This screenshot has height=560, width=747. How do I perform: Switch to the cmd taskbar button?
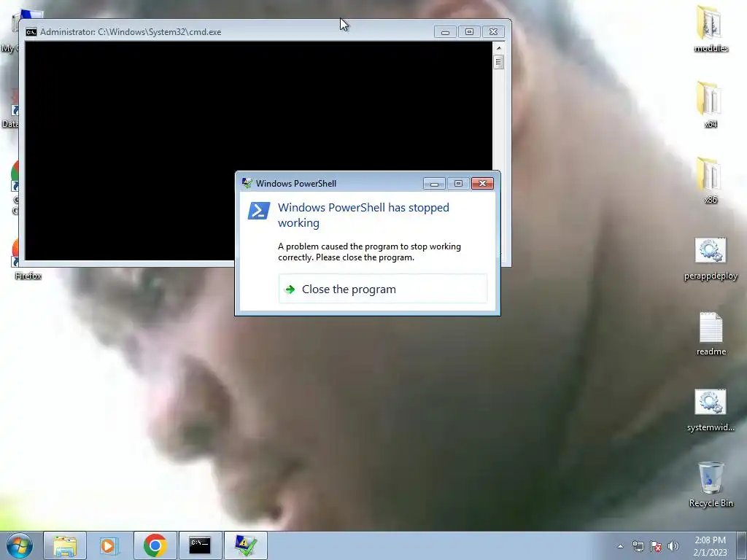pyautogui.click(x=200, y=545)
